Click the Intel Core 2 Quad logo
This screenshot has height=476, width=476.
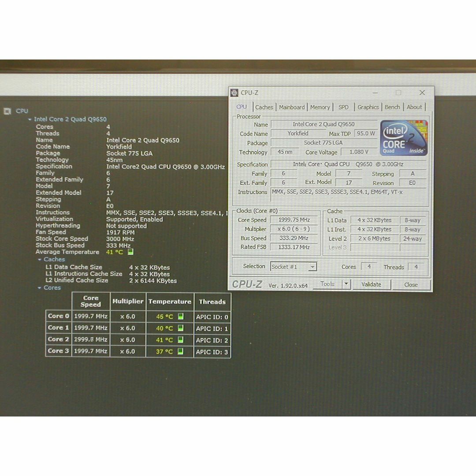coord(404,138)
